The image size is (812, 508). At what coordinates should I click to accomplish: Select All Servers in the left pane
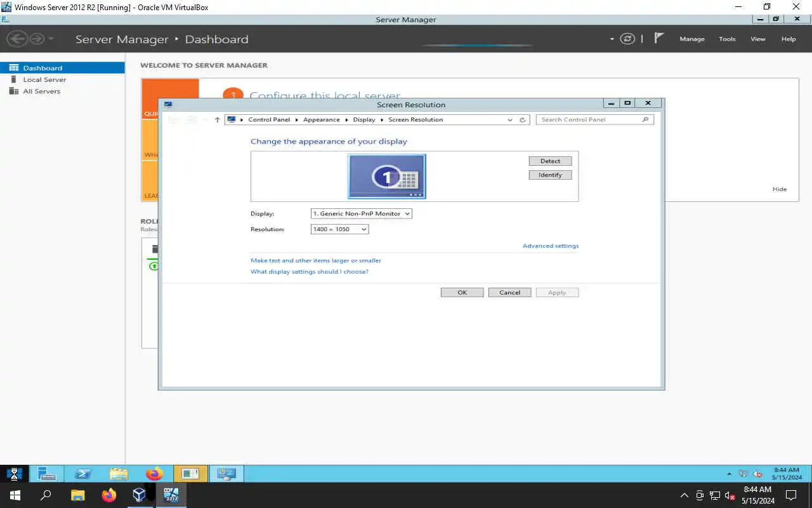pos(62,91)
